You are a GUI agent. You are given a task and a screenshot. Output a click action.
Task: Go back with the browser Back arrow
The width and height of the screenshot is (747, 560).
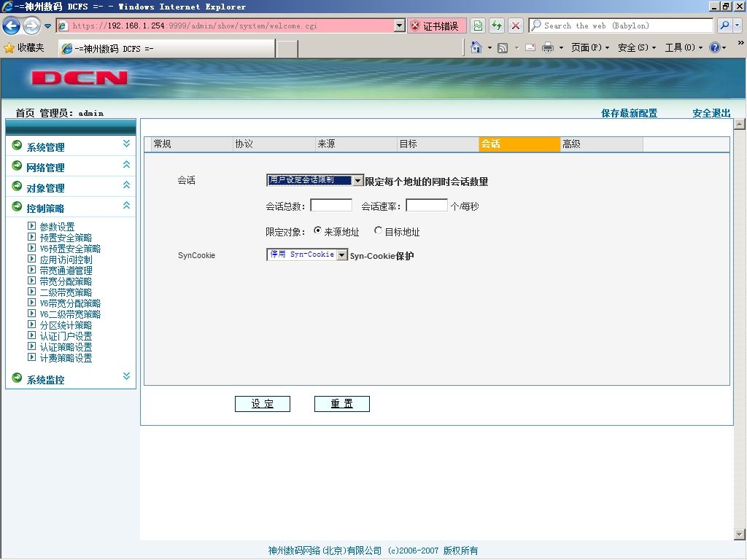(x=12, y=26)
